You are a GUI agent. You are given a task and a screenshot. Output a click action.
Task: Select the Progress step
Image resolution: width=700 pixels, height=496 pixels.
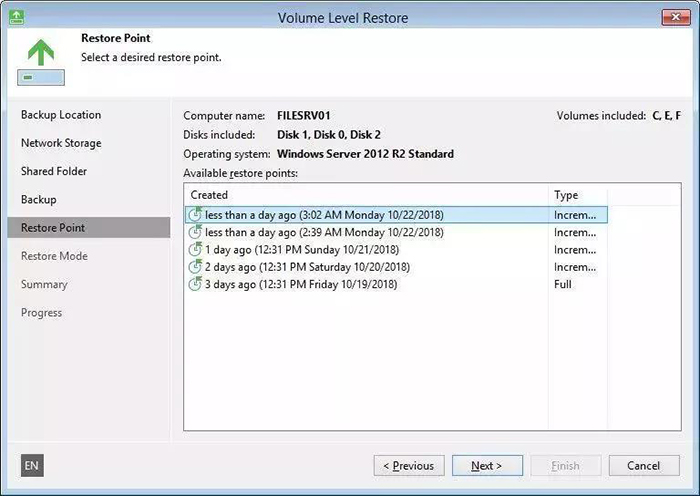[x=42, y=313]
